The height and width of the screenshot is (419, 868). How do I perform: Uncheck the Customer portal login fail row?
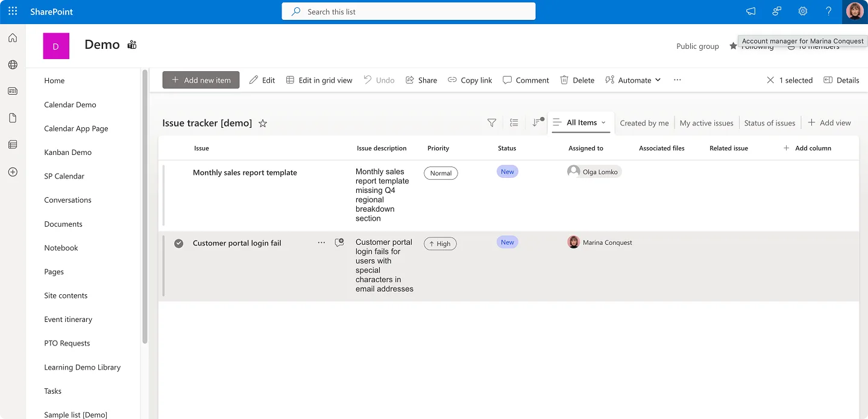tap(178, 243)
